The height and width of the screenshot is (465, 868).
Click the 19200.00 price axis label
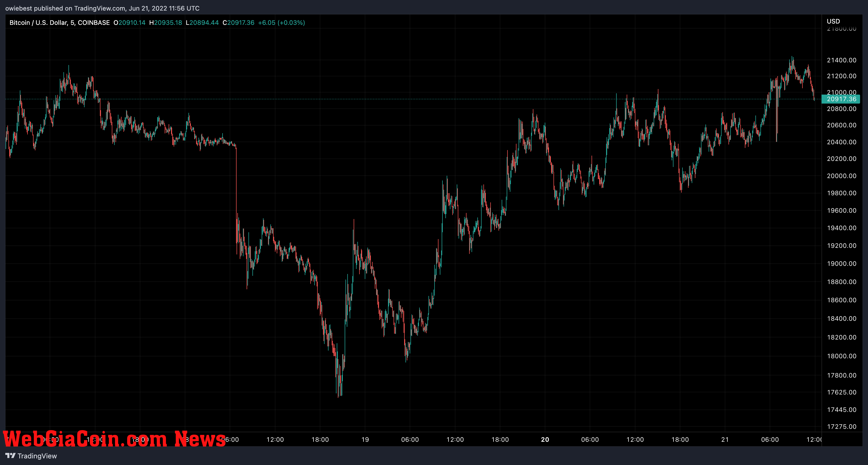click(x=841, y=246)
